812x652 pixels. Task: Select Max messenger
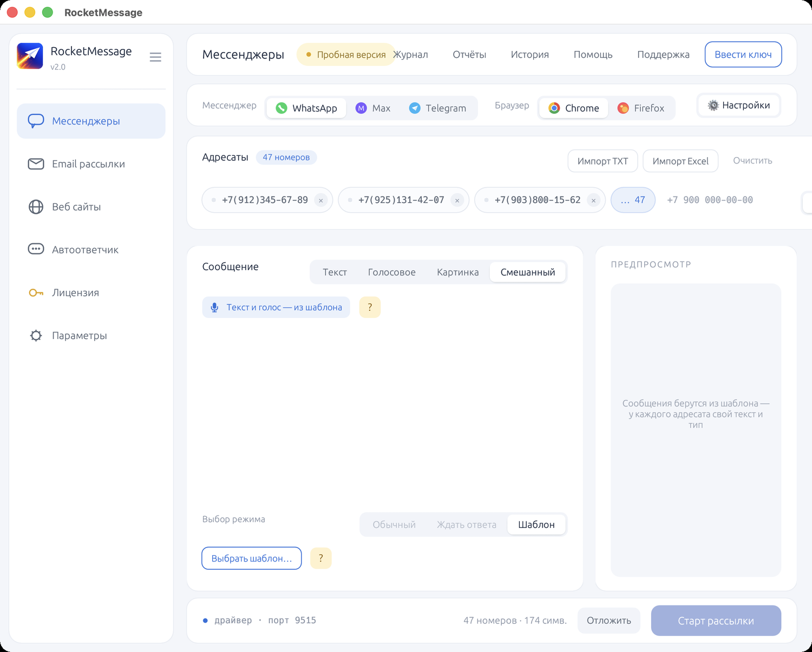373,108
